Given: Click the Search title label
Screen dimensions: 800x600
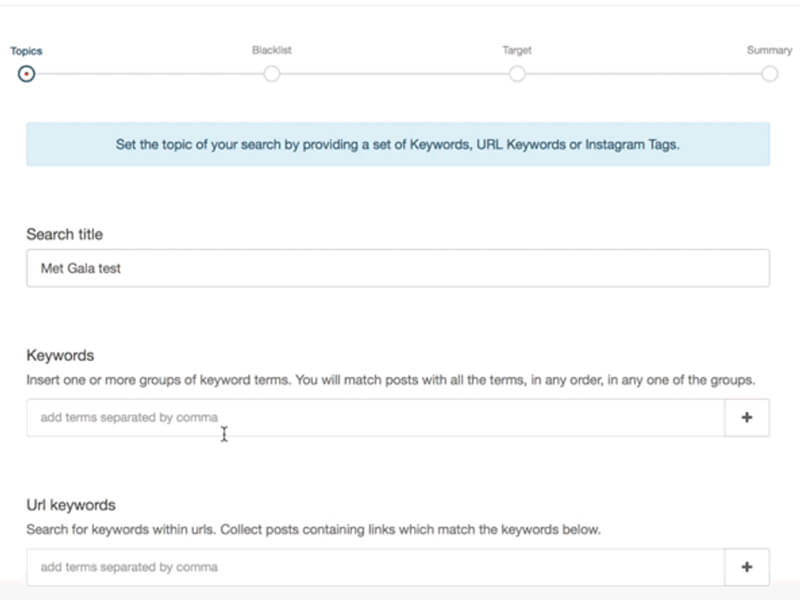Looking at the screenshot, I should [64, 234].
